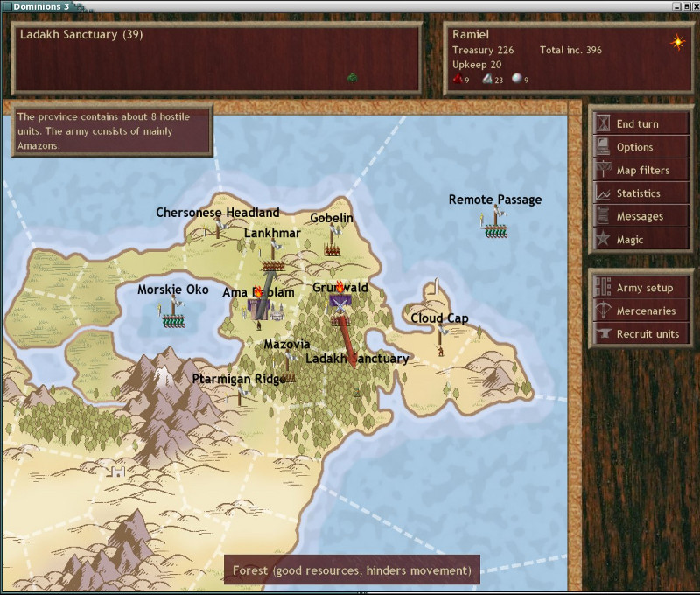Click the Statistics graph icon
700x595 pixels.
click(x=605, y=192)
